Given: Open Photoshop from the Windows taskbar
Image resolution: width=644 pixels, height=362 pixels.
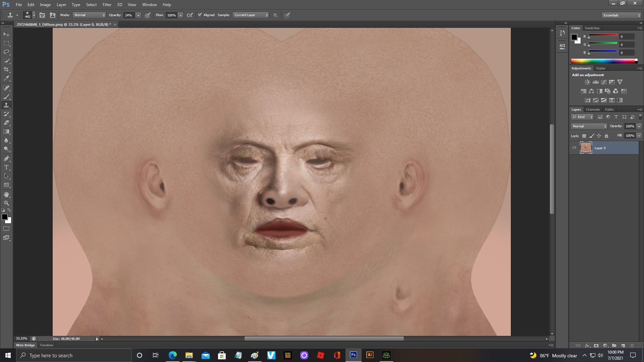Looking at the screenshot, I should click(x=353, y=355).
